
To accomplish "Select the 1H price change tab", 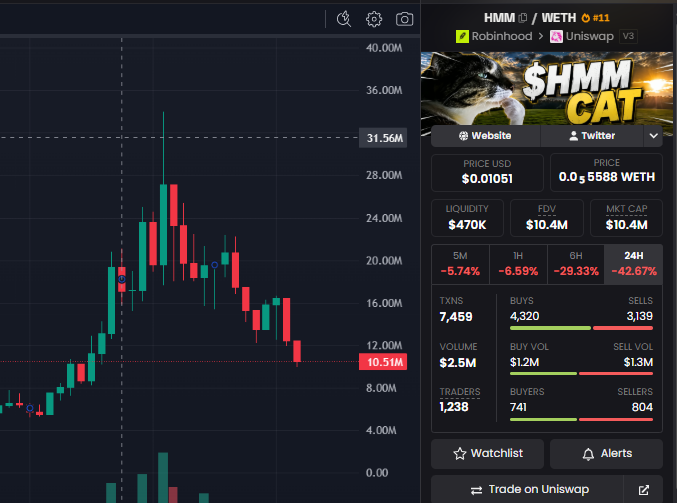I will coord(518,264).
